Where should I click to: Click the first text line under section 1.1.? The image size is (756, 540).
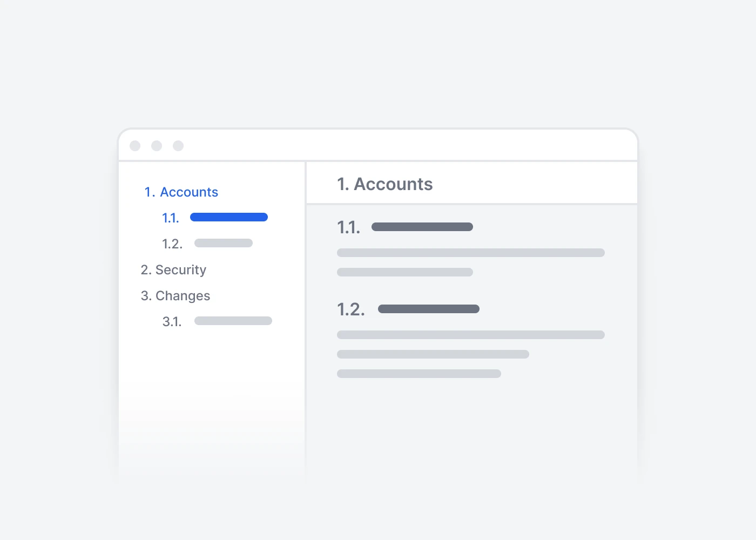[471, 253]
